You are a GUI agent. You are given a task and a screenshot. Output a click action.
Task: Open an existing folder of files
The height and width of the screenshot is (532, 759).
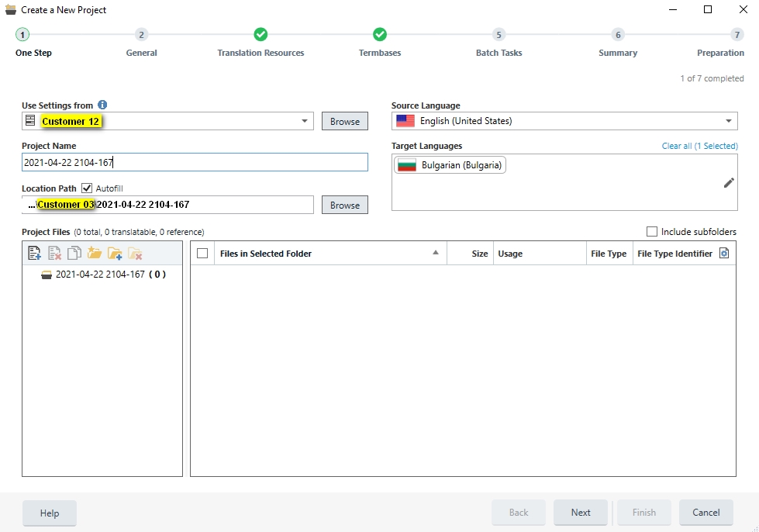coord(95,252)
